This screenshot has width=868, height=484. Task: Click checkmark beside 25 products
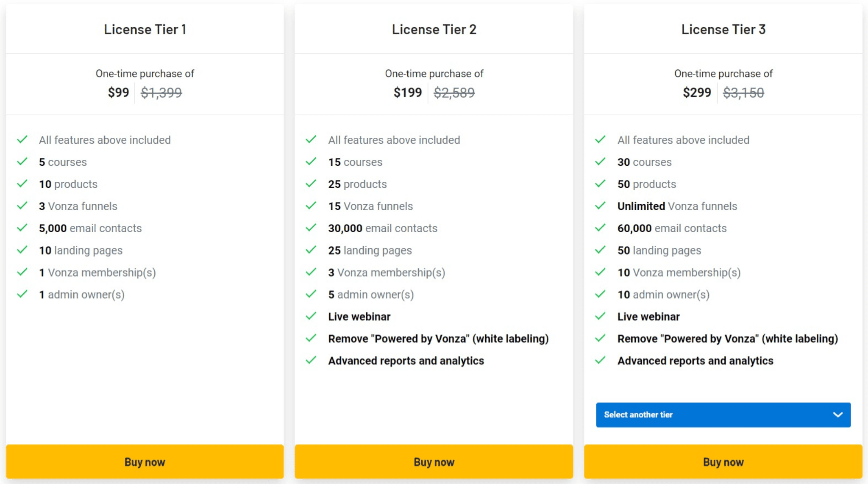(311, 184)
